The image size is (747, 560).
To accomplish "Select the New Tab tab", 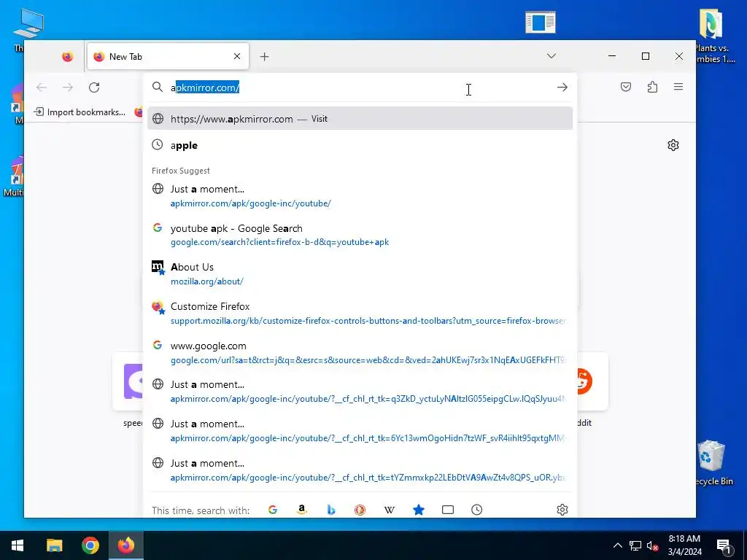I will (x=168, y=57).
